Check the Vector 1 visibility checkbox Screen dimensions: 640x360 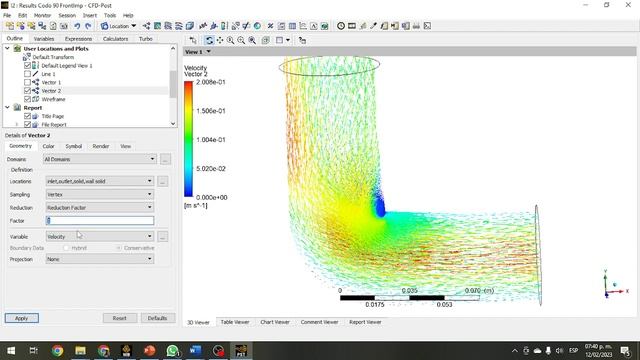pyautogui.click(x=27, y=82)
